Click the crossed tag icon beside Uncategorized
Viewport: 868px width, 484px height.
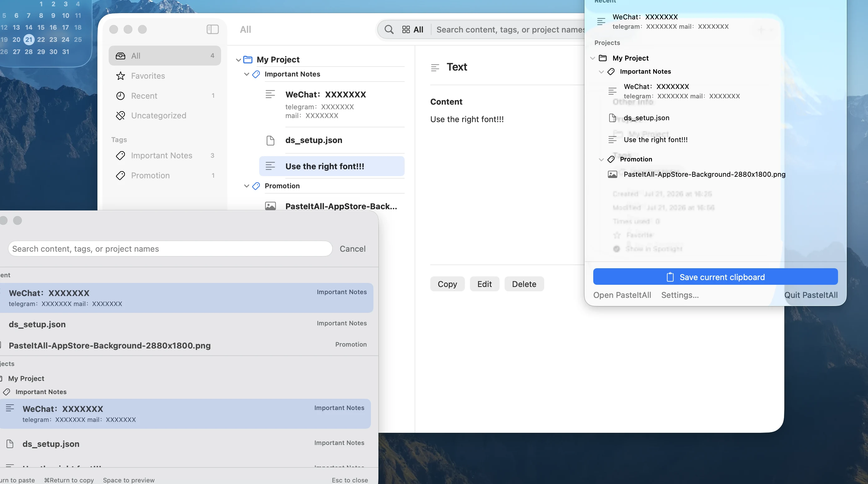[x=120, y=116]
